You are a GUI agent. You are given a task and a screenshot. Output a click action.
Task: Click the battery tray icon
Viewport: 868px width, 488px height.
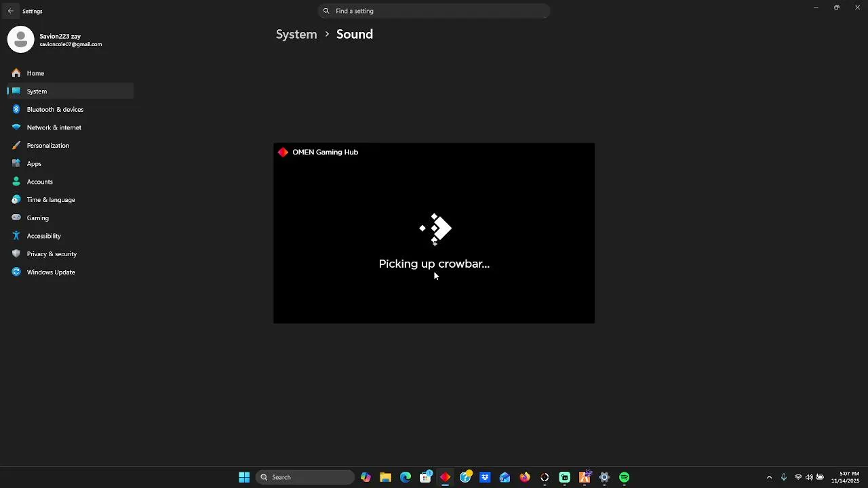tap(820, 477)
